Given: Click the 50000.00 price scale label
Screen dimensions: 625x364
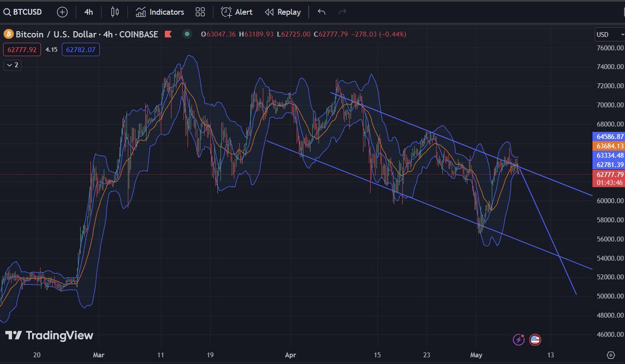Looking at the screenshot, I should (x=610, y=296).
